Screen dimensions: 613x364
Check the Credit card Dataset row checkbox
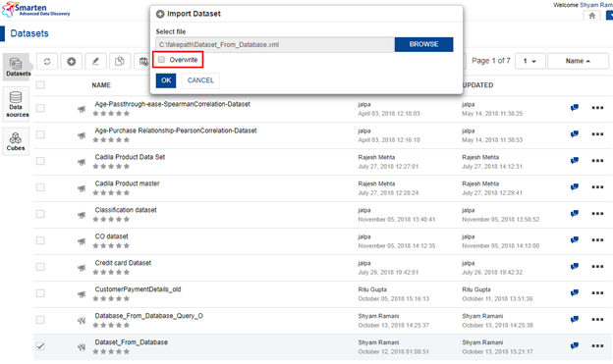40,267
